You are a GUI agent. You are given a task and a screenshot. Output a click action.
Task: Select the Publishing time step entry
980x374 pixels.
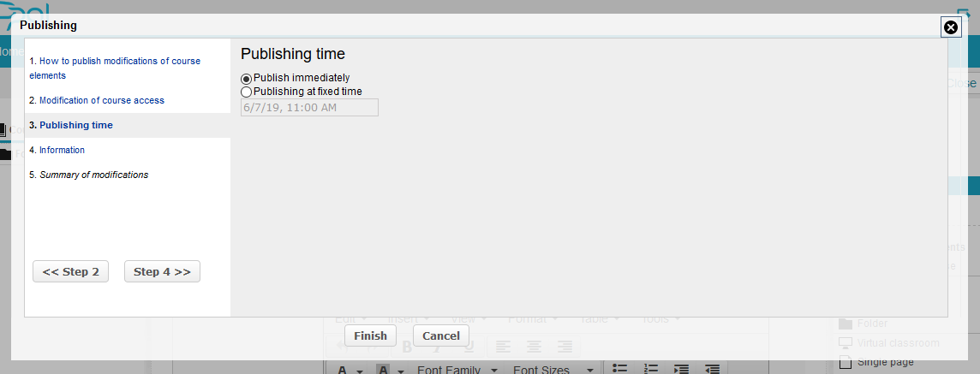(x=76, y=125)
